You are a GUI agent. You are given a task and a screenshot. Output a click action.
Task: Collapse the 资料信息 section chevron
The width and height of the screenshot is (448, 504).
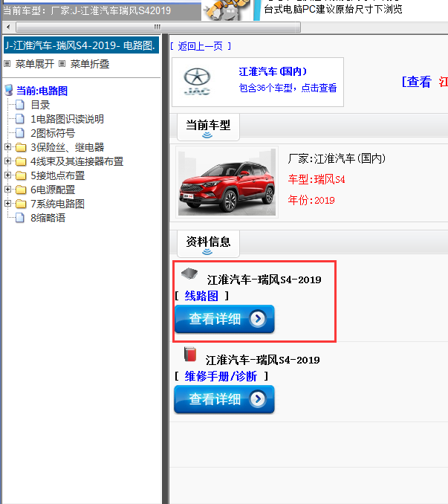point(207,252)
